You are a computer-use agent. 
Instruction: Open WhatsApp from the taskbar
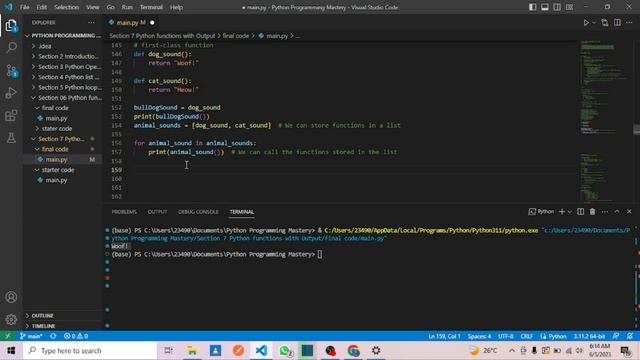(x=285, y=351)
